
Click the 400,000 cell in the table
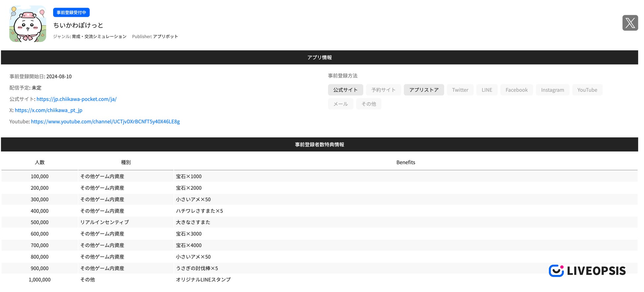coord(40,211)
